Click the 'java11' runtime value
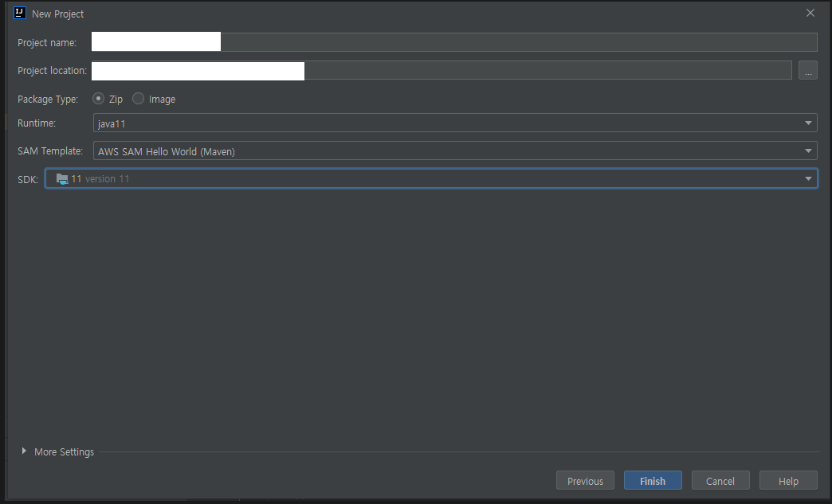Image resolution: width=832 pixels, height=504 pixels. (x=112, y=124)
